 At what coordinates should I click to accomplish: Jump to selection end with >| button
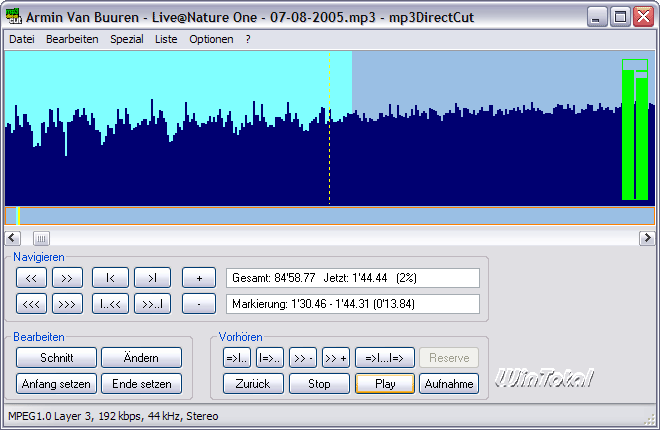(152, 278)
